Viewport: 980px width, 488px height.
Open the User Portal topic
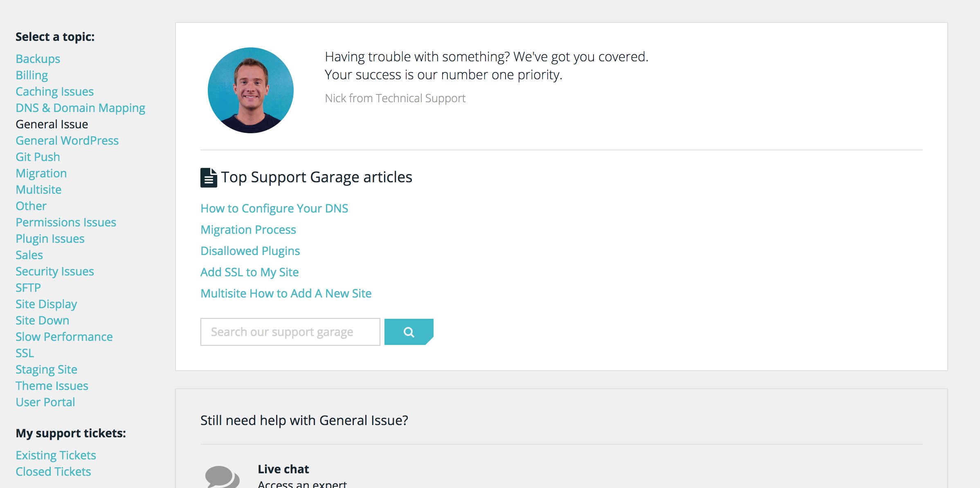tap(45, 402)
